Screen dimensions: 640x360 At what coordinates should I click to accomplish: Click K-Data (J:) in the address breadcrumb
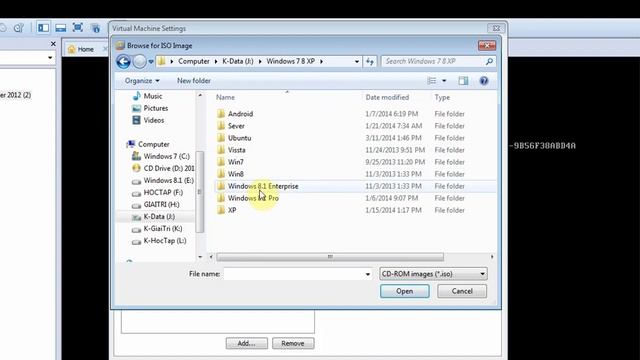click(238, 61)
